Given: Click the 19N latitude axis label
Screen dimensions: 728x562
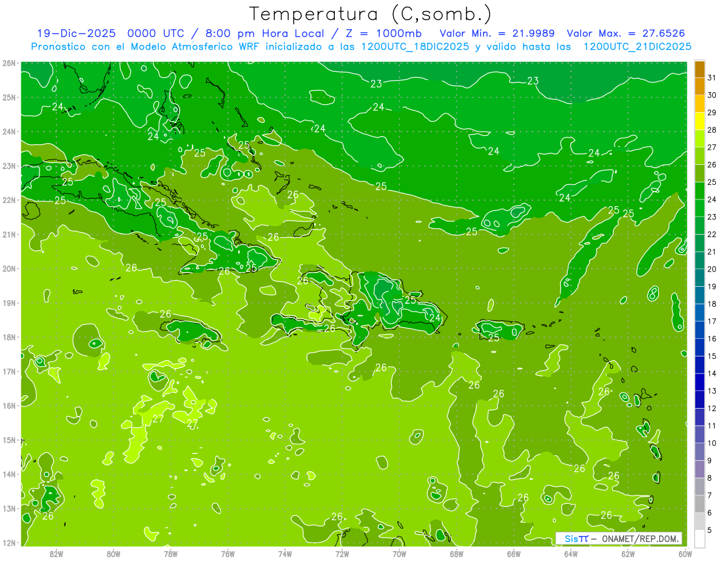Looking at the screenshot, I should point(10,303).
